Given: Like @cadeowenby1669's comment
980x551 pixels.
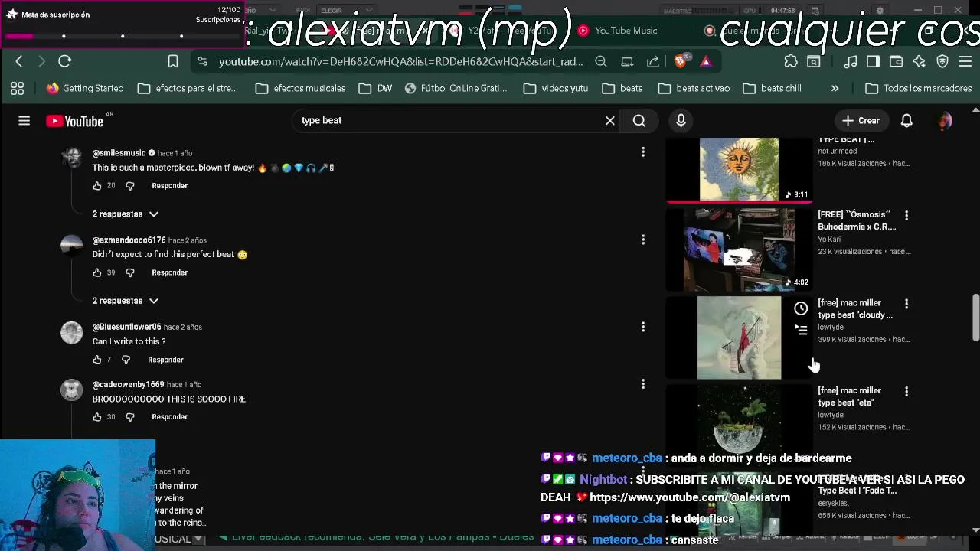Looking at the screenshot, I should tap(97, 417).
